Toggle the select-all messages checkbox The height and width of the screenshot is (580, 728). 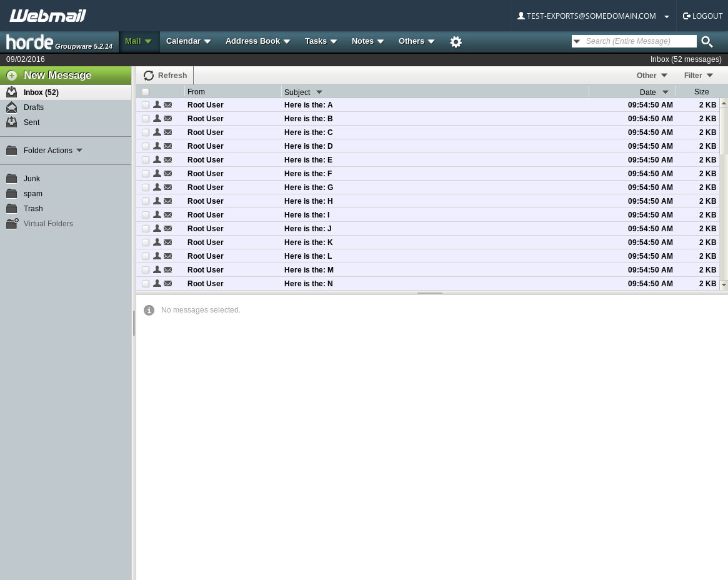tap(145, 91)
